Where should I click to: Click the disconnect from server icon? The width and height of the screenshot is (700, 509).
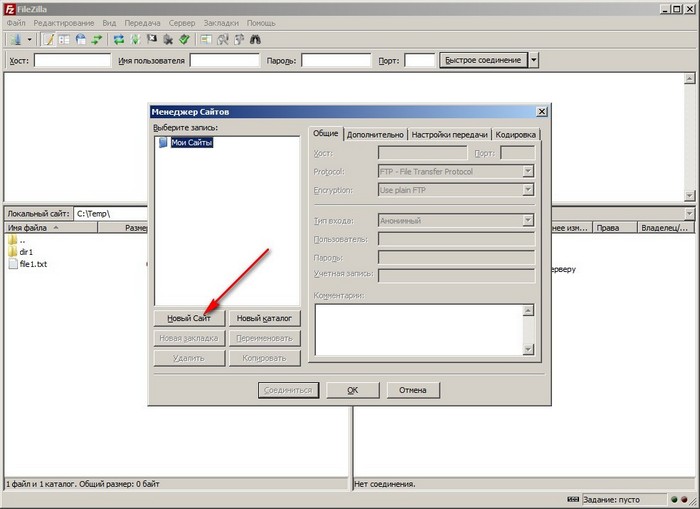coord(168,40)
